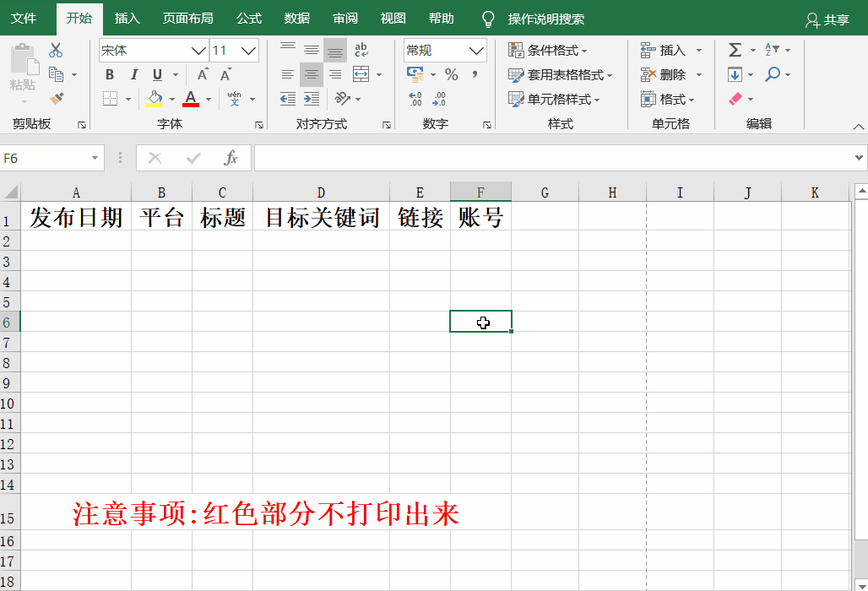This screenshot has height=591, width=868.
Task: Click the accounting currency format icon
Action: click(415, 74)
